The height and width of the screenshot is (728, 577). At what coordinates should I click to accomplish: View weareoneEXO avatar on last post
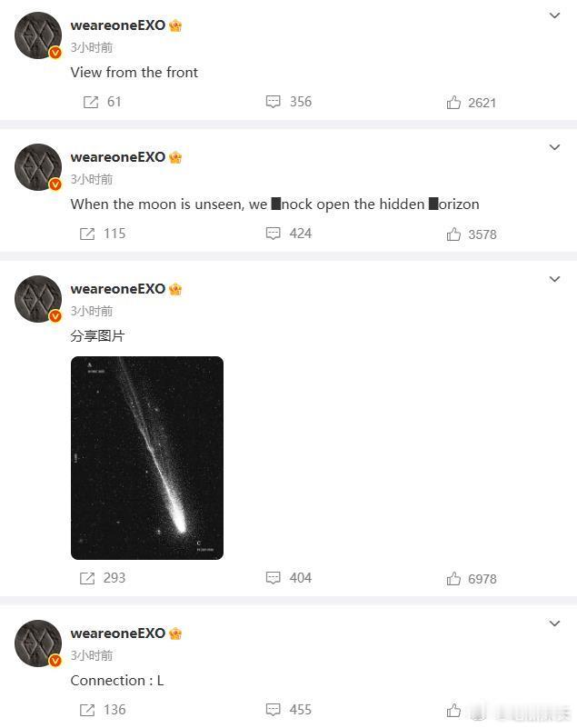38,643
